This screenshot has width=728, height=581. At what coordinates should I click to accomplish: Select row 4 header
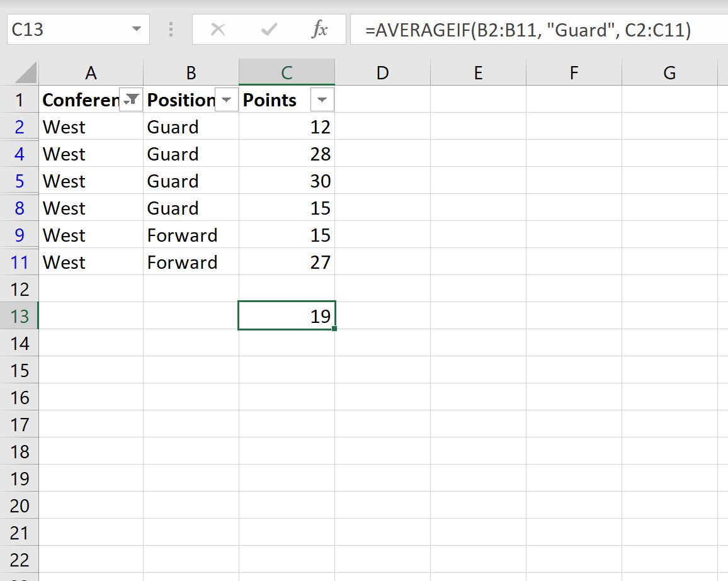coord(19,153)
